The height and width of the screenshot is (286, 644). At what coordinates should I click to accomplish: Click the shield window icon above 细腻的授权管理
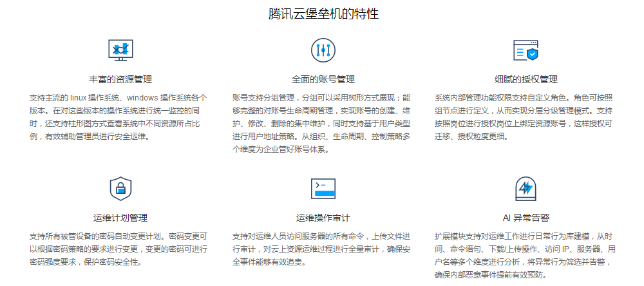[x=526, y=50]
